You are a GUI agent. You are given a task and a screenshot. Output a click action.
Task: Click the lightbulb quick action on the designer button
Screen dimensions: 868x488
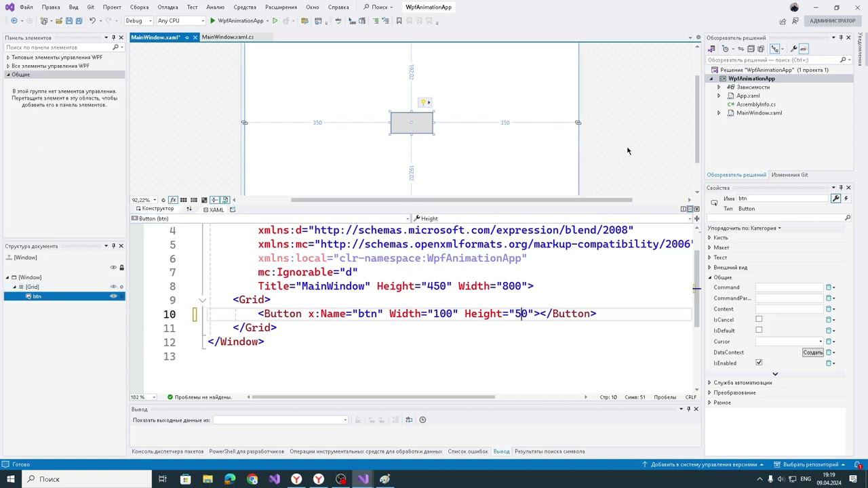(x=424, y=102)
